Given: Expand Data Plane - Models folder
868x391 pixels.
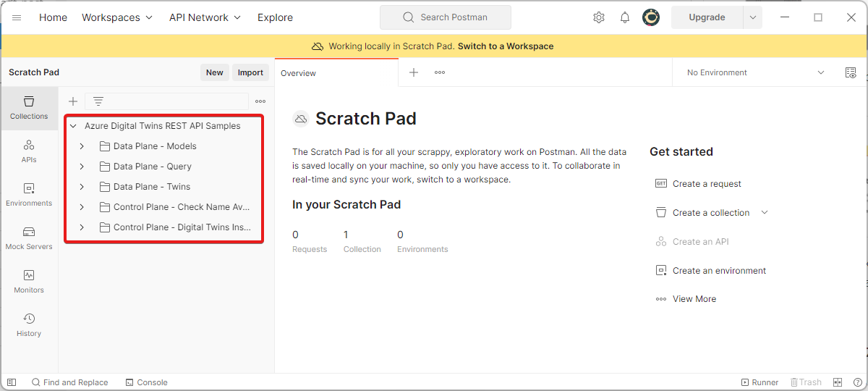Looking at the screenshot, I should pos(82,146).
